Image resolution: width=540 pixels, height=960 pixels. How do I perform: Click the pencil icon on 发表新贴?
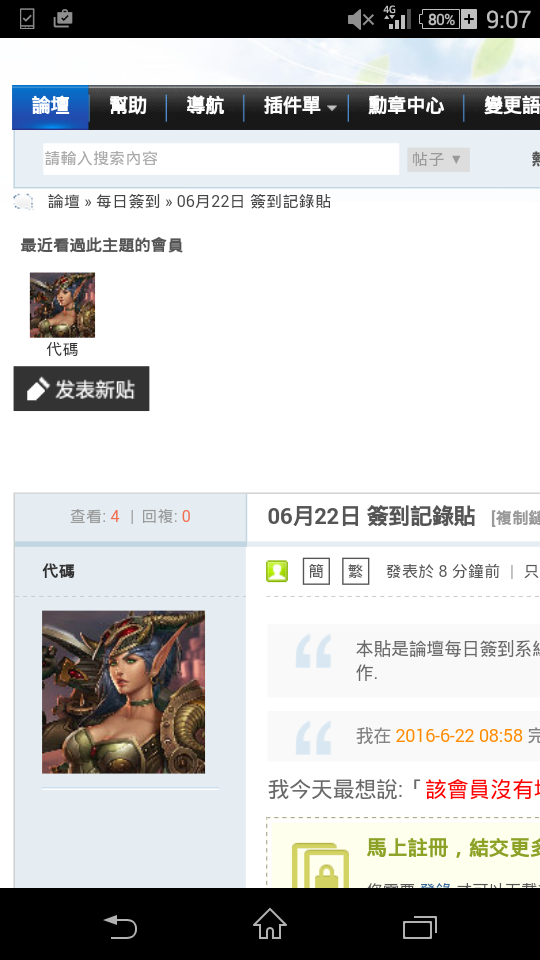coord(38,389)
